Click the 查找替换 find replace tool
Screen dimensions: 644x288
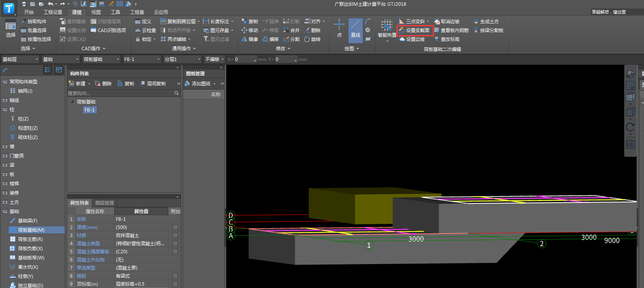(73, 22)
